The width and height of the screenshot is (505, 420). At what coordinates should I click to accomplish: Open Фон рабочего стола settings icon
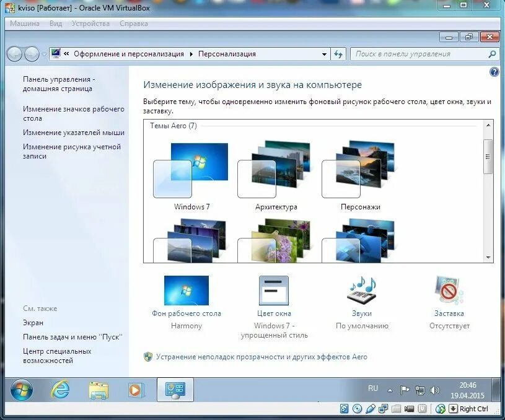coord(187,290)
